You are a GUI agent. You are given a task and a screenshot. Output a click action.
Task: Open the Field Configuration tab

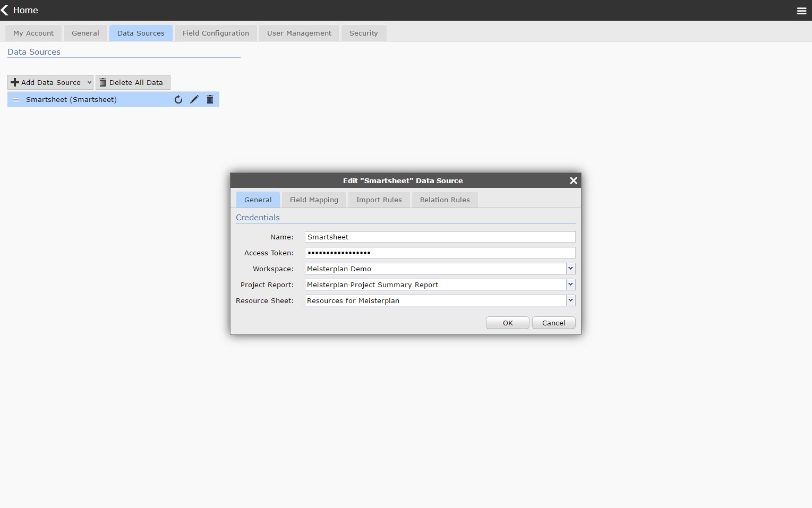(x=216, y=33)
